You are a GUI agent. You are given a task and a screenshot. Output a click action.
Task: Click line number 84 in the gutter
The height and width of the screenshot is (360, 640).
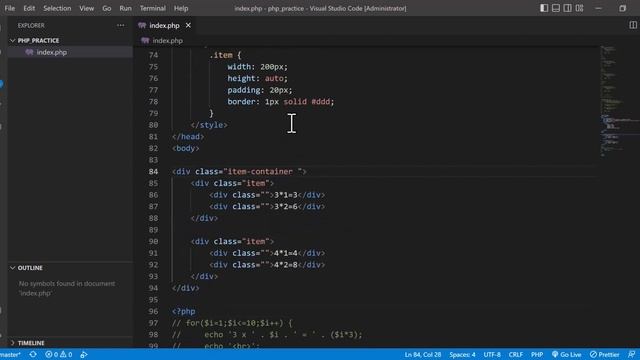[x=153, y=171]
